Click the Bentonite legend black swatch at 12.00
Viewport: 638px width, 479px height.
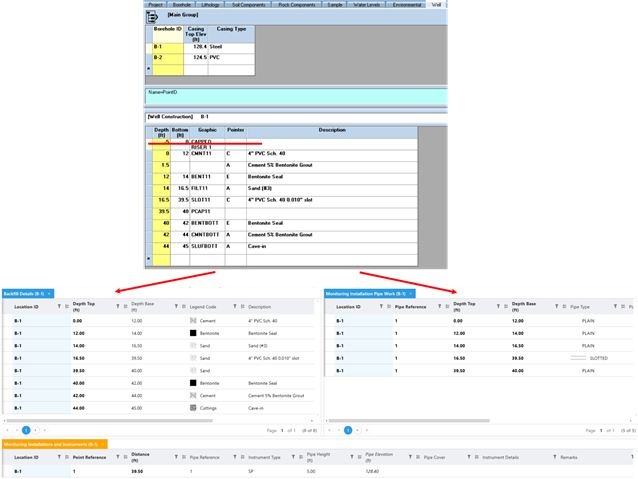click(193, 333)
